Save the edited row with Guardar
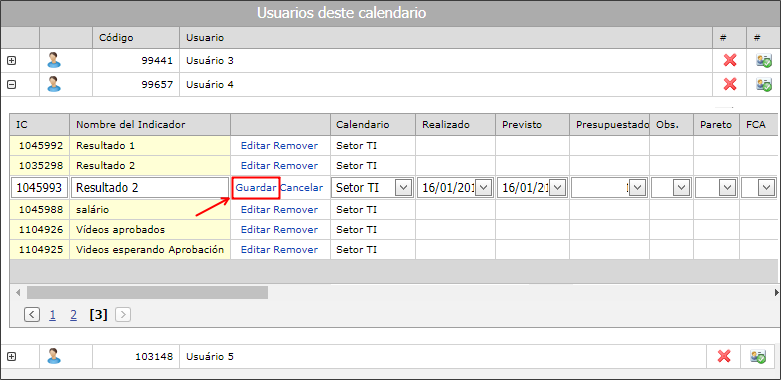781x380 pixels. click(256, 188)
